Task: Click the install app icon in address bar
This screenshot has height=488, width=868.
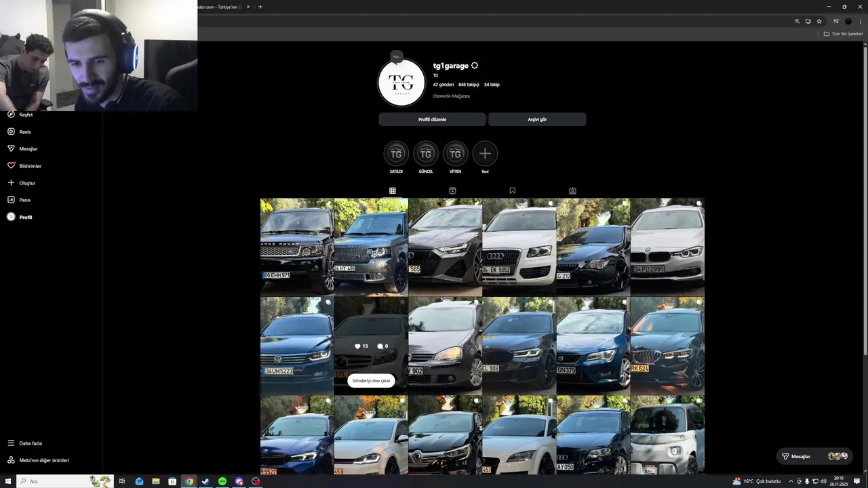Action: [808, 21]
